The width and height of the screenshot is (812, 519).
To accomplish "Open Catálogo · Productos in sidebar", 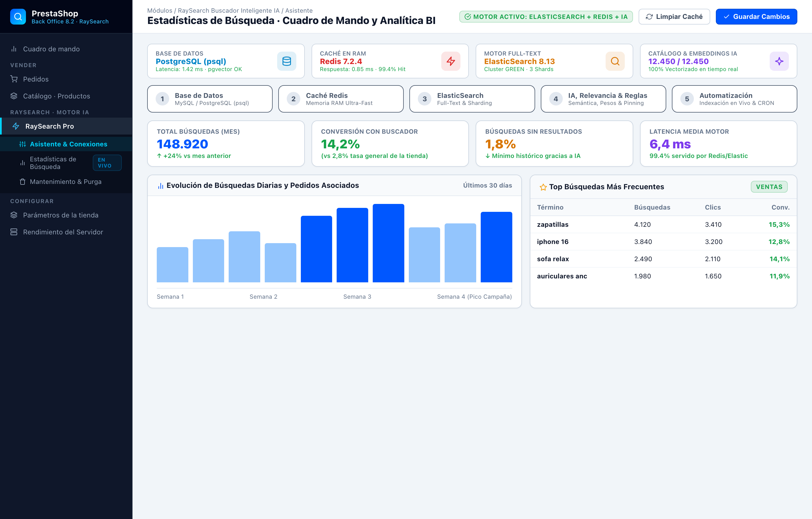I will [66, 96].
